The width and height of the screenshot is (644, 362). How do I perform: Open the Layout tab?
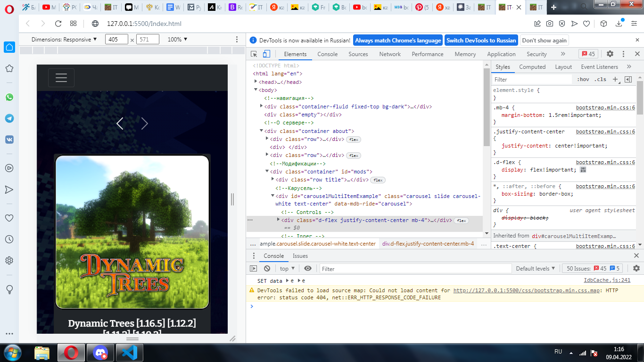563,67
